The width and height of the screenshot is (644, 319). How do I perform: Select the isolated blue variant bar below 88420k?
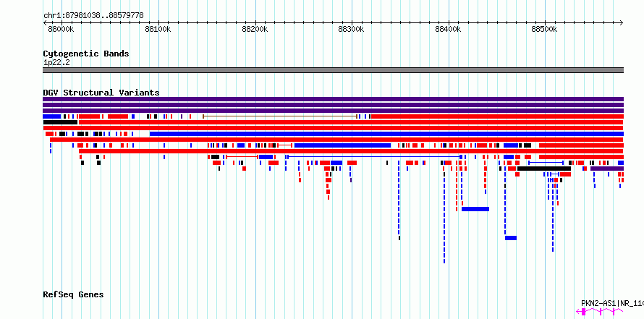(475, 209)
